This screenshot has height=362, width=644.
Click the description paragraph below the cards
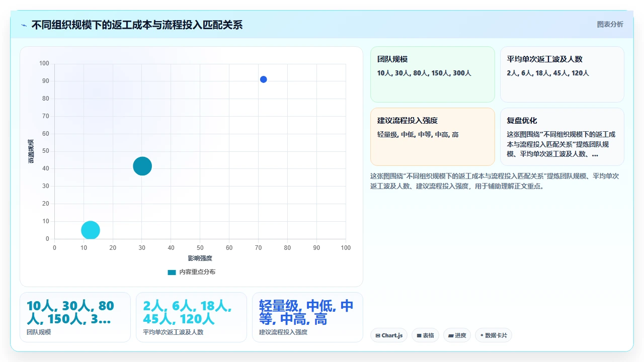pyautogui.click(x=495, y=181)
